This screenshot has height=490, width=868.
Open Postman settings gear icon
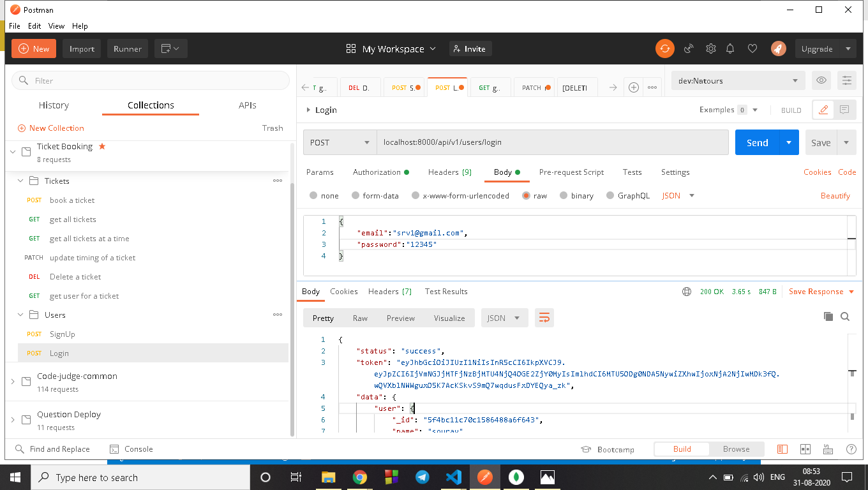click(x=711, y=48)
